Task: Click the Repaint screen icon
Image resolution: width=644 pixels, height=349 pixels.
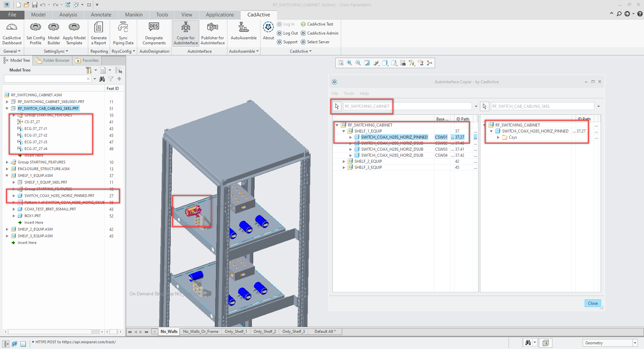Action: [367, 63]
